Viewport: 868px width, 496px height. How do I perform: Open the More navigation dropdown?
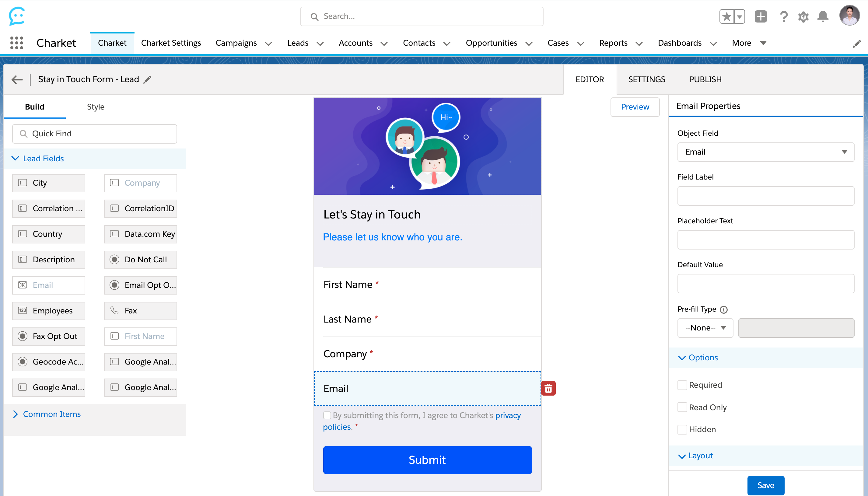[749, 43]
